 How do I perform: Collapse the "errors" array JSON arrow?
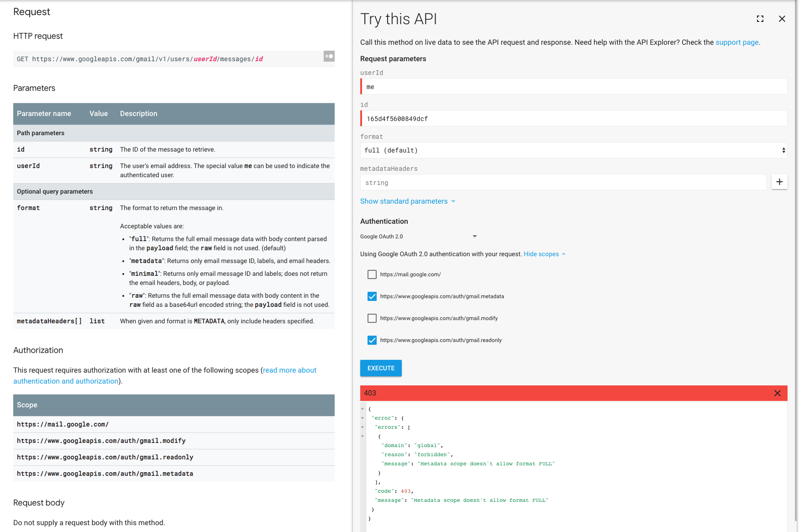(363, 427)
